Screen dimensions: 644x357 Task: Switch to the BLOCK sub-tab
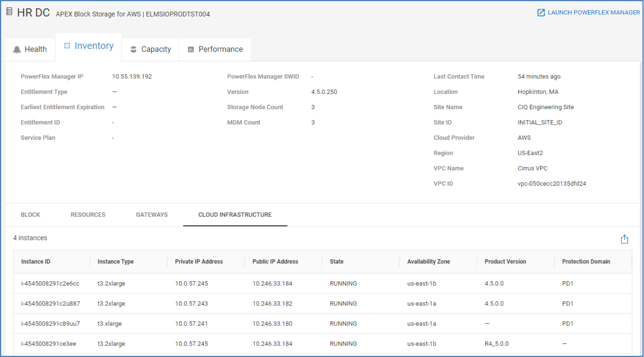point(30,215)
